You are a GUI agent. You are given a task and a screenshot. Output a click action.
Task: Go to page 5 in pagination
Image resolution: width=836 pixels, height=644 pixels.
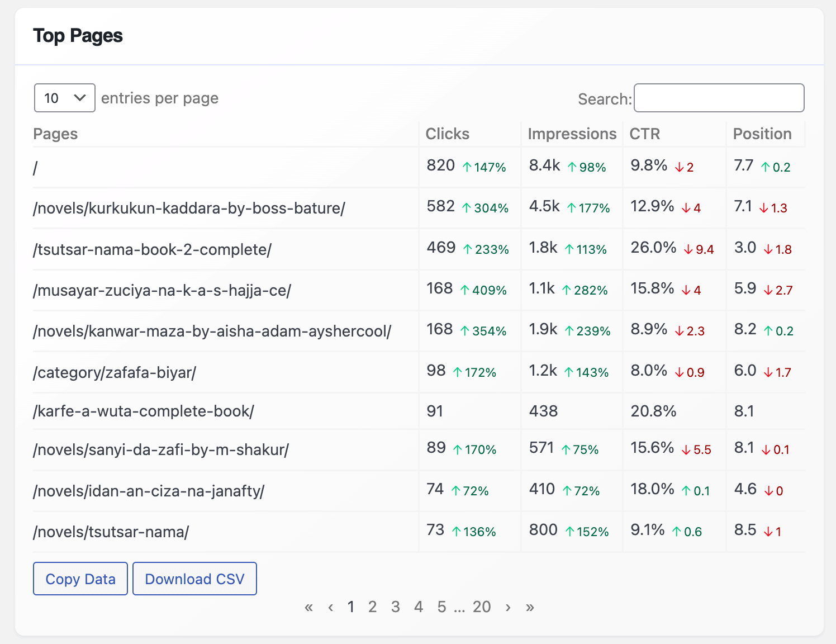(441, 607)
